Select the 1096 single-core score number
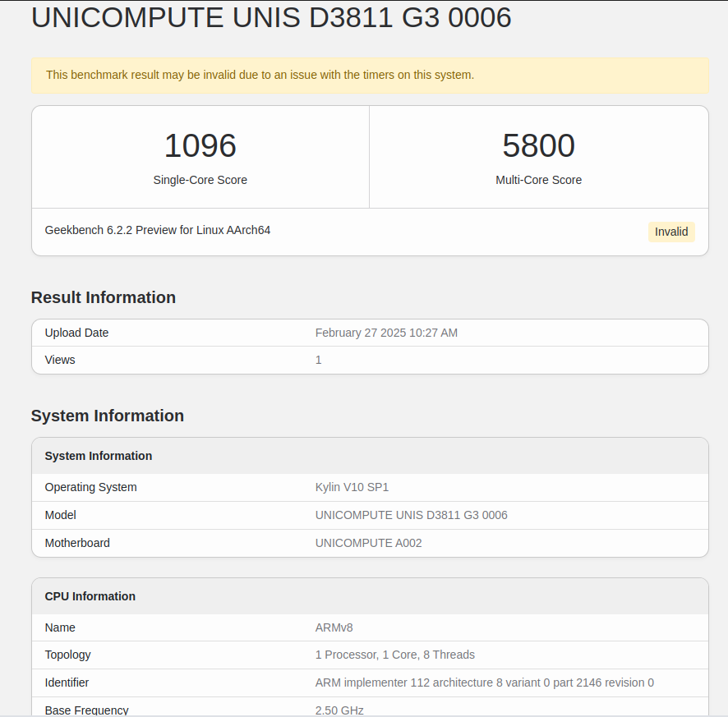 [x=200, y=146]
